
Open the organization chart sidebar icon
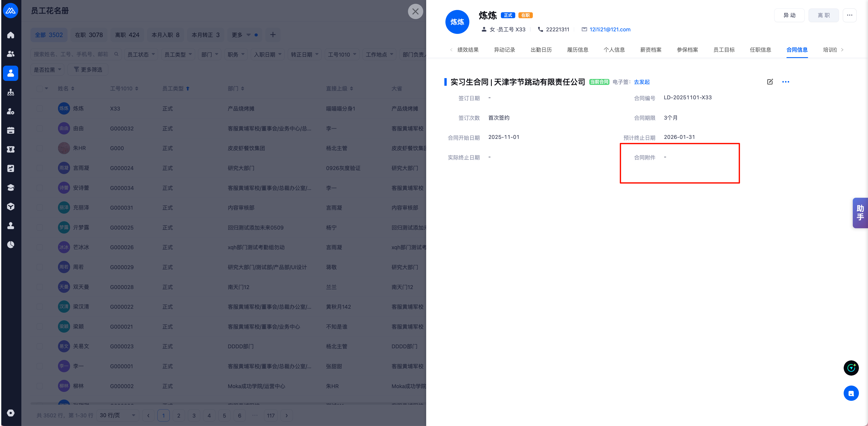pyautogui.click(x=10, y=92)
